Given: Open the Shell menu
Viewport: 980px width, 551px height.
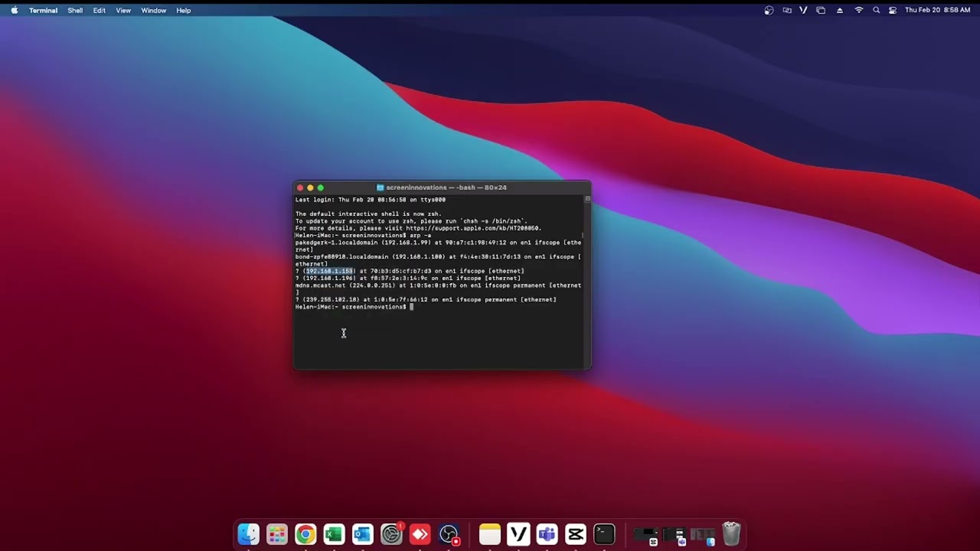Looking at the screenshot, I should click(75, 10).
